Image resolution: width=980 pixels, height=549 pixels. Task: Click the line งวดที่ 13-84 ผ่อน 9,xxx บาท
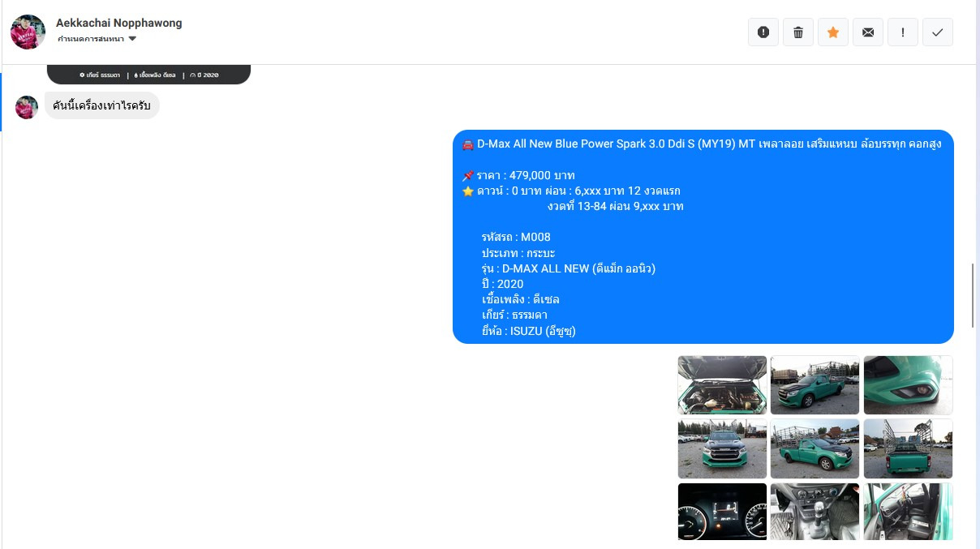pyautogui.click(x=615, y=206)
